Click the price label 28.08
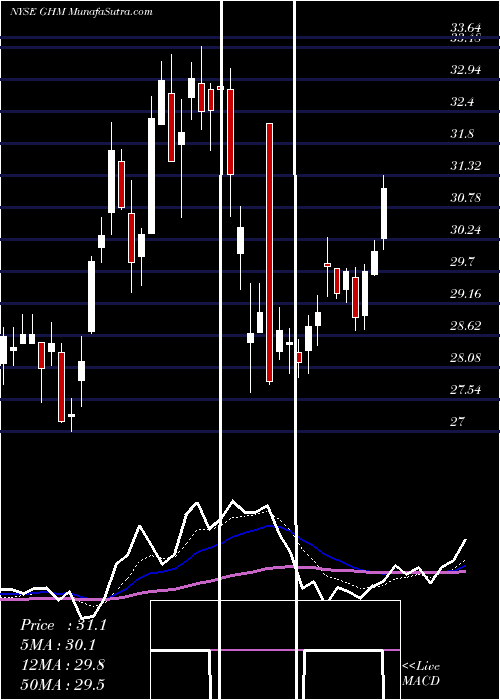 pyautogui.click(x=466, y=358)
